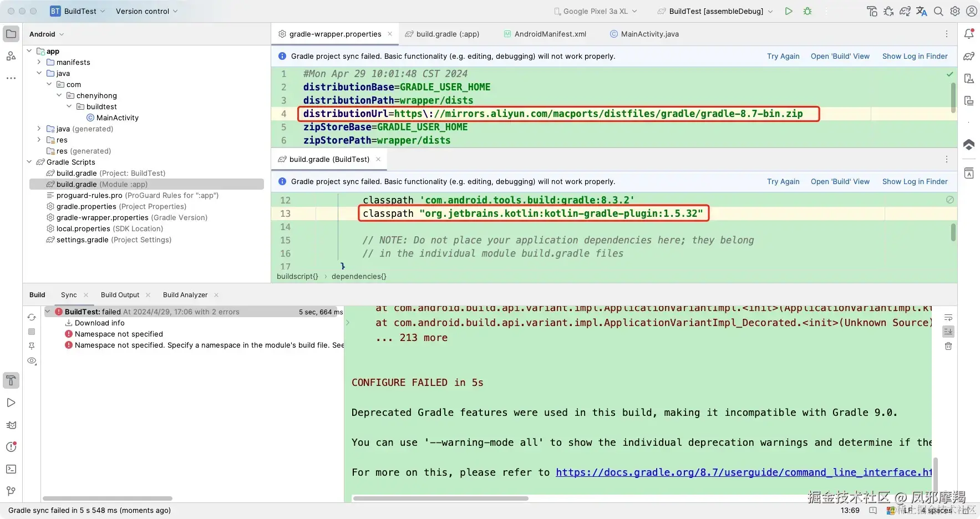Viewport: 980px width, 519px height.
Task: Collapse the app module node
Action: pyautogui.click(x=29, y=51)
